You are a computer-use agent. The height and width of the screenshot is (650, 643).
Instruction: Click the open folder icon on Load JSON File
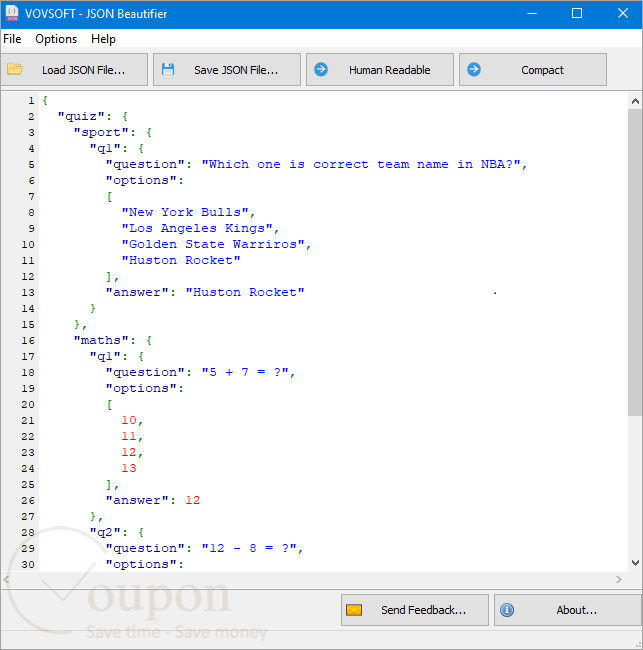[15, 69]
